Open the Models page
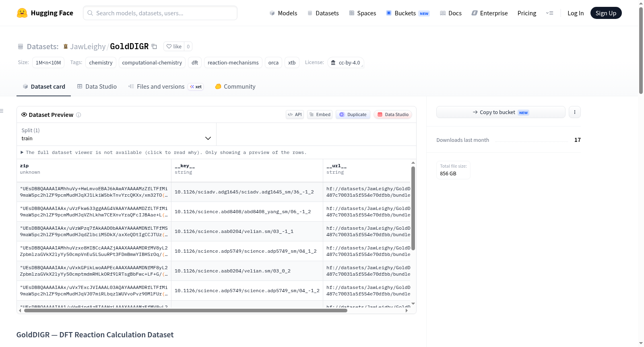 (283, 13)
